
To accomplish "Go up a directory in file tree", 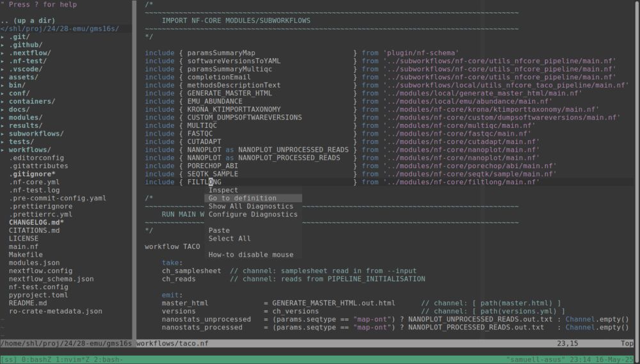I will pyautogui.click(x=28, y=20).
